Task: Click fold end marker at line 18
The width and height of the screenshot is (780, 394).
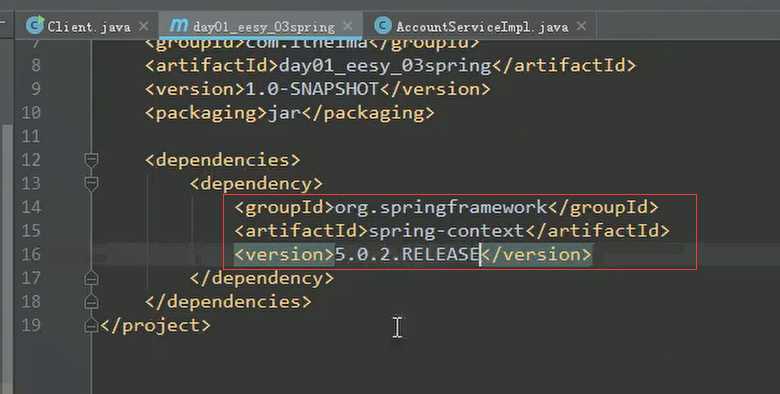Action: [91, 301]
